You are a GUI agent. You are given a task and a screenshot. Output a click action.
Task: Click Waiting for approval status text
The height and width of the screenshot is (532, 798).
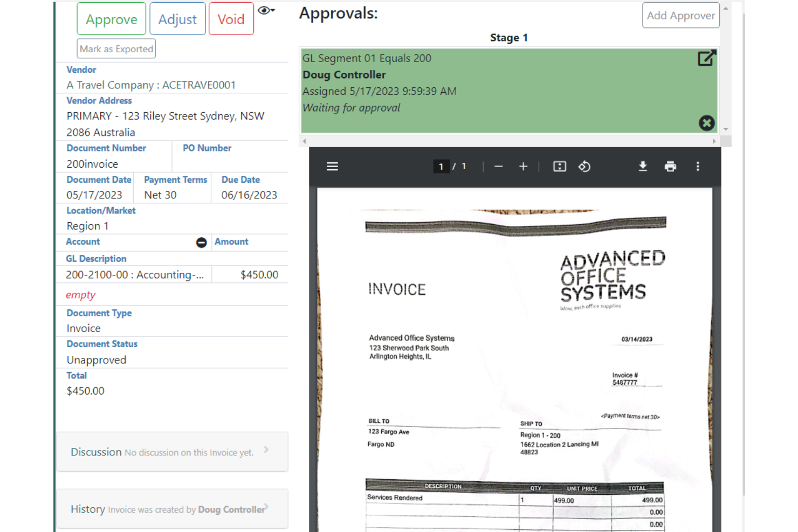click(351, 108)
